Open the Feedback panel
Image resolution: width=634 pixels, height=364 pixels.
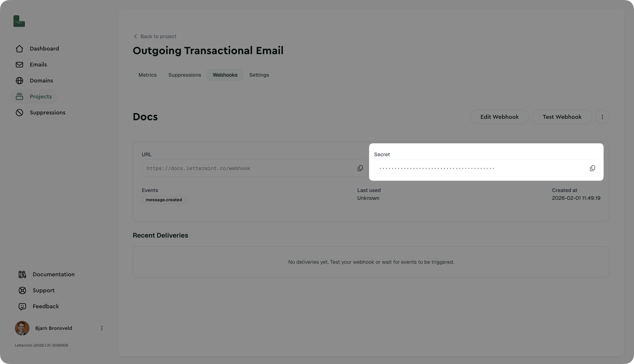tap(45, 306)
